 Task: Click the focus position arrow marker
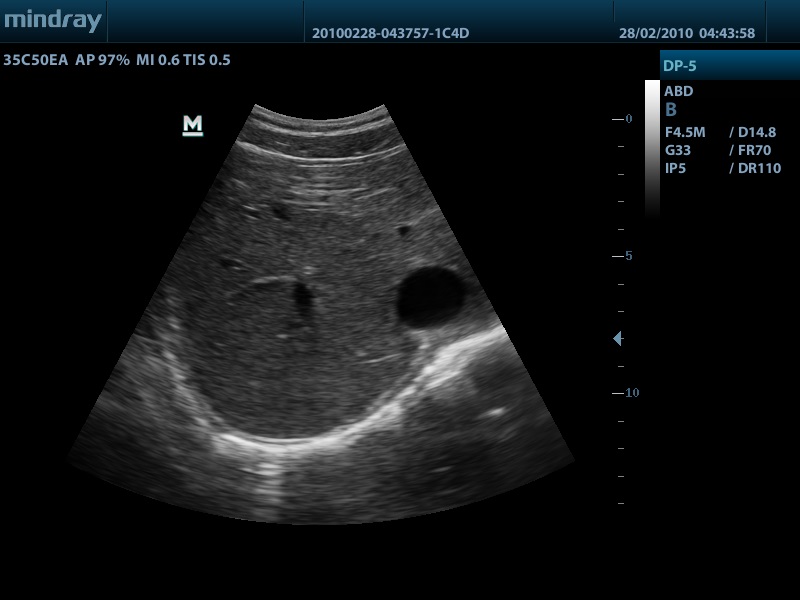click(617, 339)
